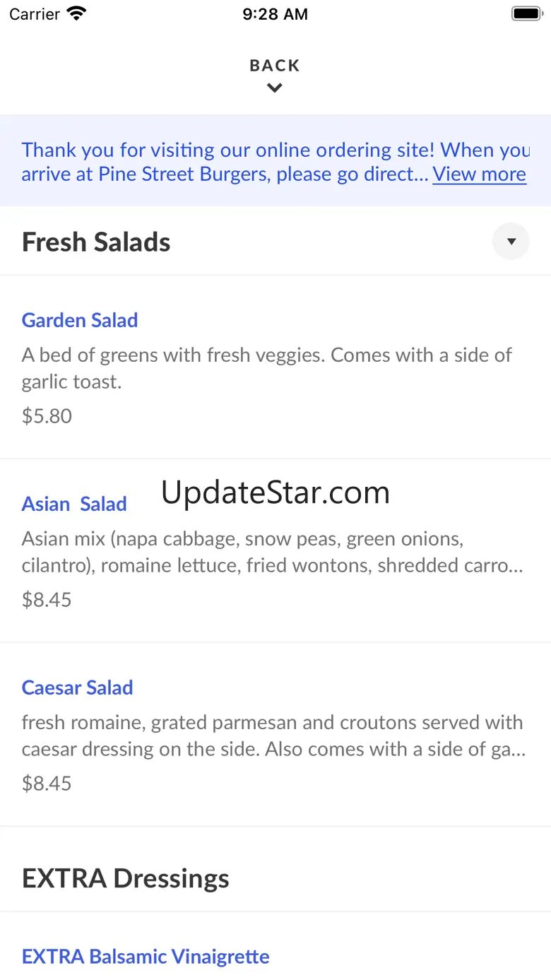Select the Asian Salad menu item
The image size is (551, 980).
point(74,504)
